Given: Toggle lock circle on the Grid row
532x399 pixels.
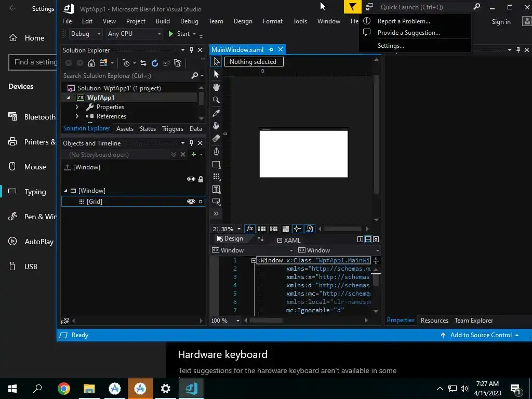Looking at the screenshot, I should (x=201, y=202).
